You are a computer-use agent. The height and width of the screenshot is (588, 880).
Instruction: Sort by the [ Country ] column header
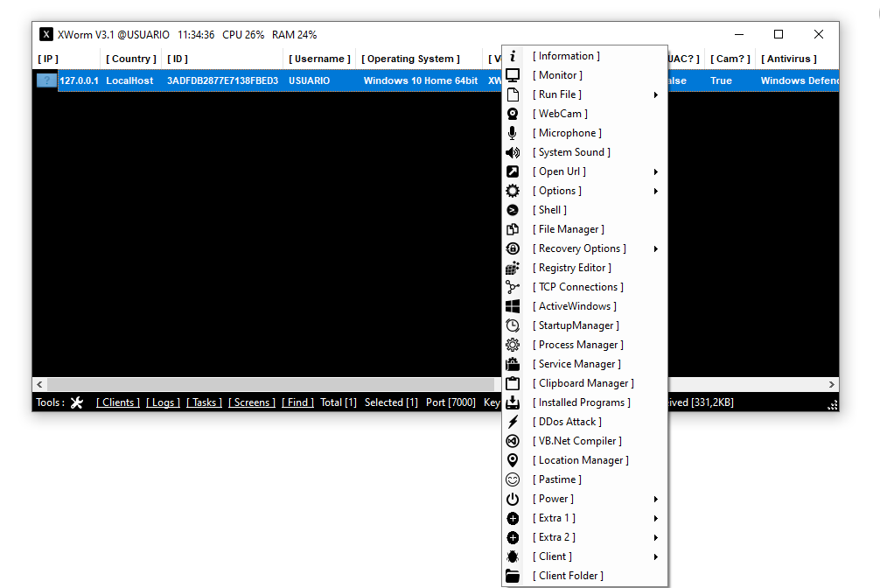pyautogui.click(x=131, y=59)
